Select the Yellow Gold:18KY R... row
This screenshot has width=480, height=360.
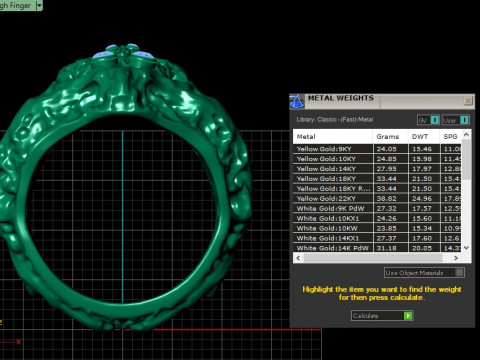point(378,189)
